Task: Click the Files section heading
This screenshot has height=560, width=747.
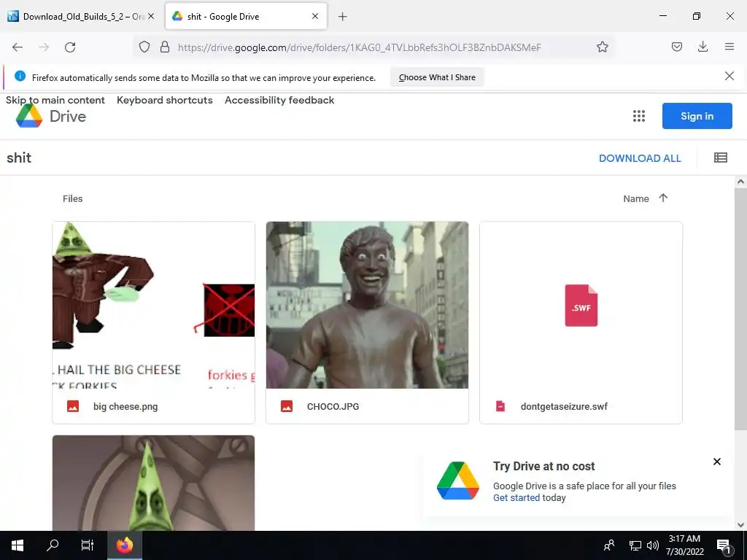Action: [72, 198]
